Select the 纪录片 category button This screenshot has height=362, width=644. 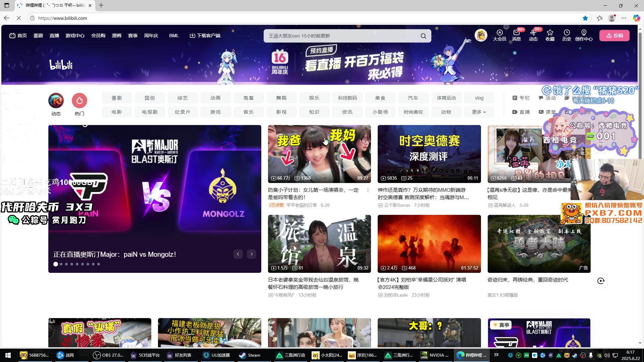tap(183, 112)
